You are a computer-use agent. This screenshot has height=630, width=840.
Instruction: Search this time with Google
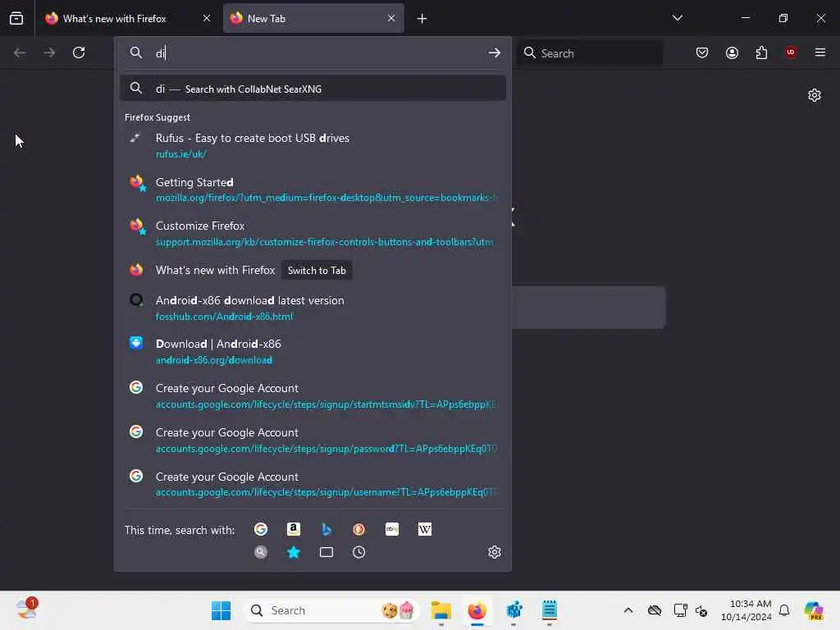pos(261,529)
